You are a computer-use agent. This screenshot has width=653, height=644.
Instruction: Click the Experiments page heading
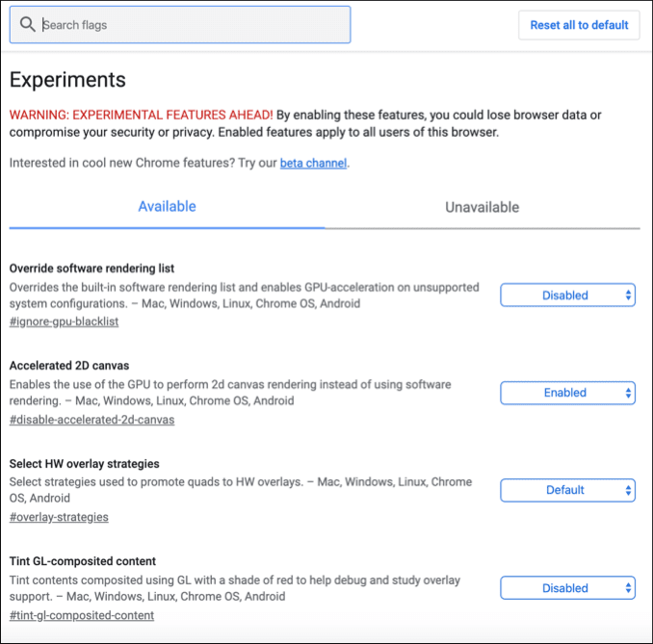(67, 80)
